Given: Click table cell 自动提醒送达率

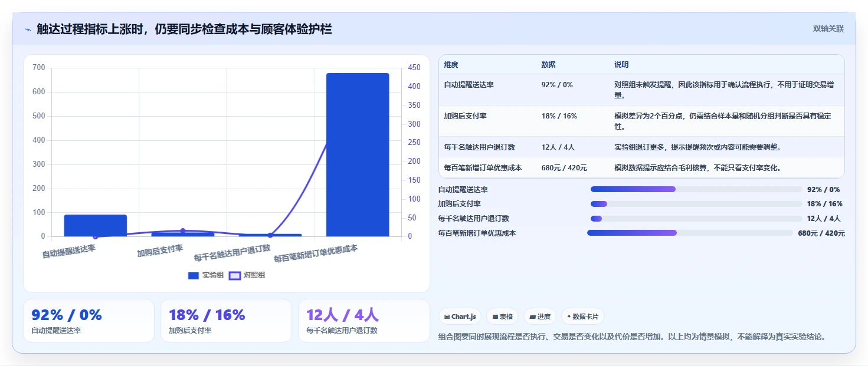Looking at the screenshot, I should tap(469, 84).
